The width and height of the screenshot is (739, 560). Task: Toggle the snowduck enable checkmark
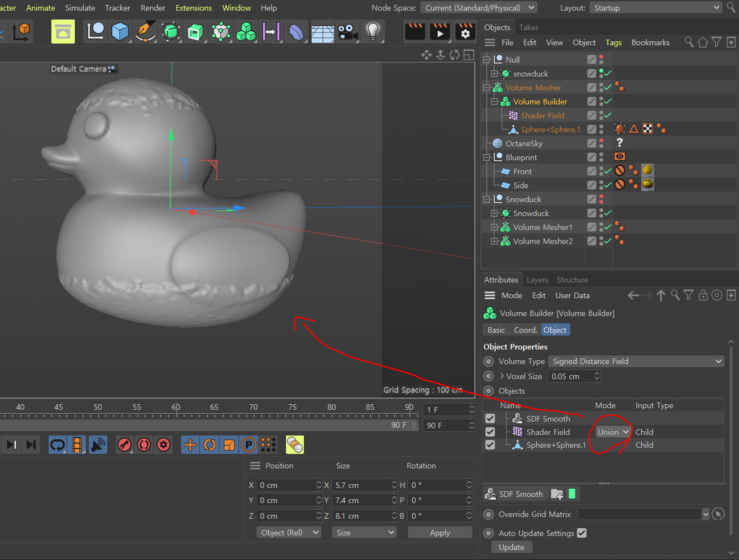coord(608,73)
